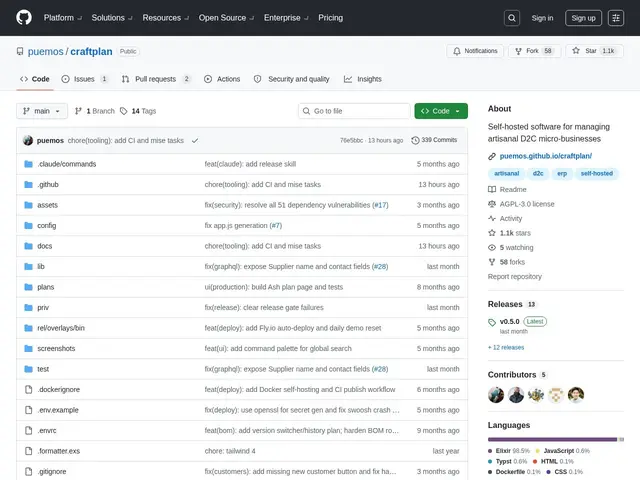Open the main branch selector dropdown

tap(42, 111)
